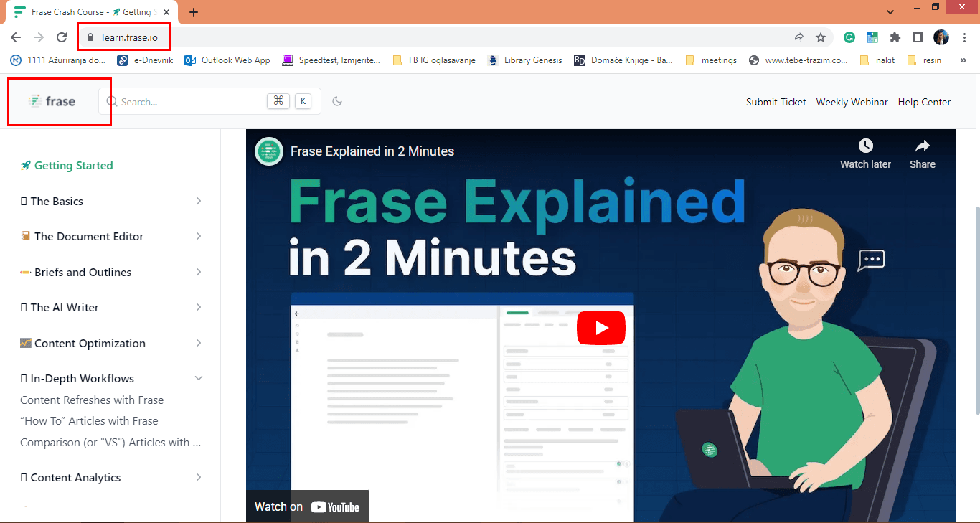Viewport: 980px width, 523px height.
Task: Open a new browser tab
Action: click(194, 12)
